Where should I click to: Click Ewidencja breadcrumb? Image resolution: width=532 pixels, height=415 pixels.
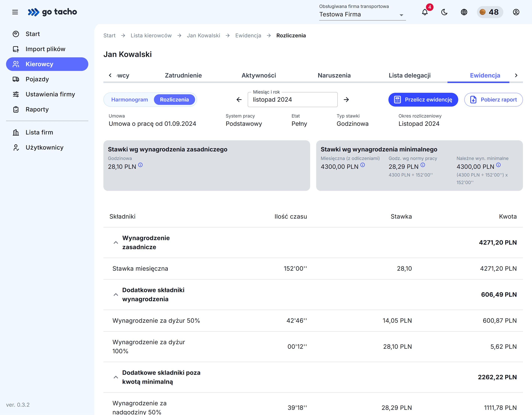click(248, 36)
